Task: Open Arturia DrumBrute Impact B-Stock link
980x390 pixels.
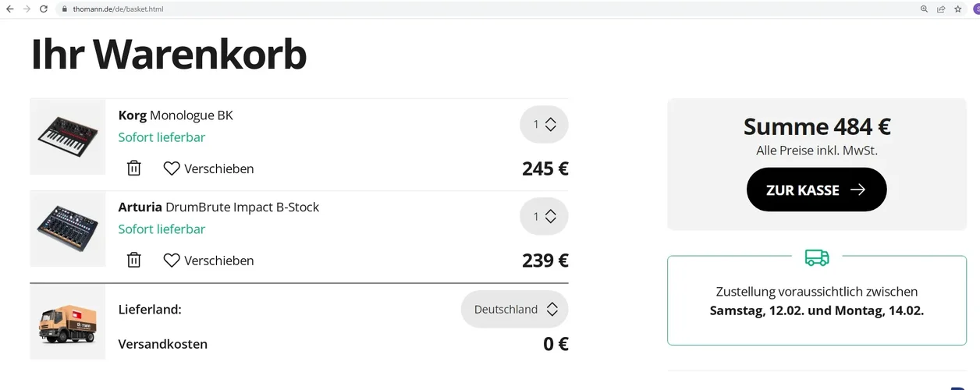Action: (x=218, y=207)
